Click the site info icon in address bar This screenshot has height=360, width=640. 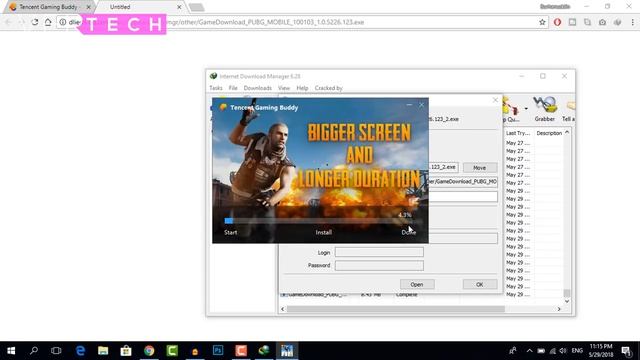62,22
